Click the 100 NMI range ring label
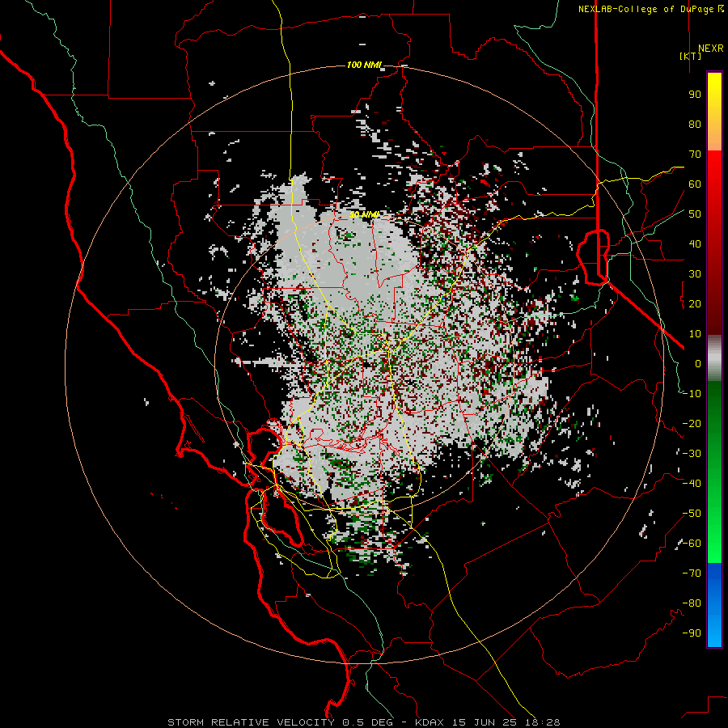The image size is (728, 728). 363,65
